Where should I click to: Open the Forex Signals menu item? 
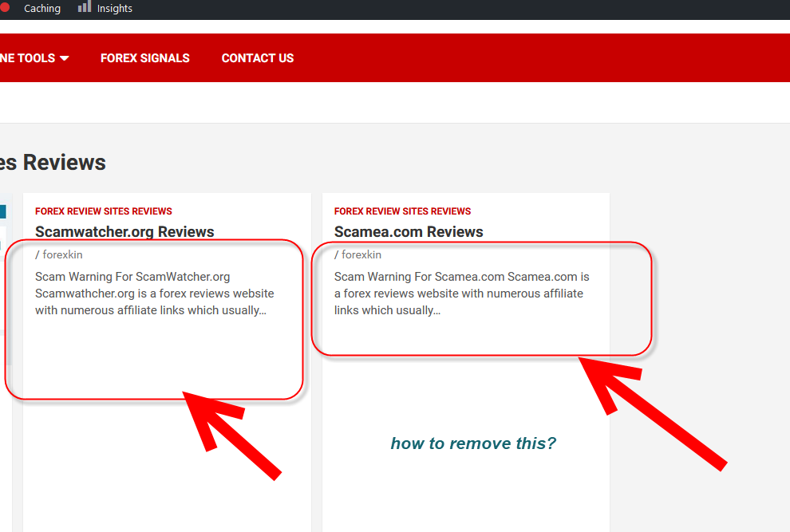[145, 58]
